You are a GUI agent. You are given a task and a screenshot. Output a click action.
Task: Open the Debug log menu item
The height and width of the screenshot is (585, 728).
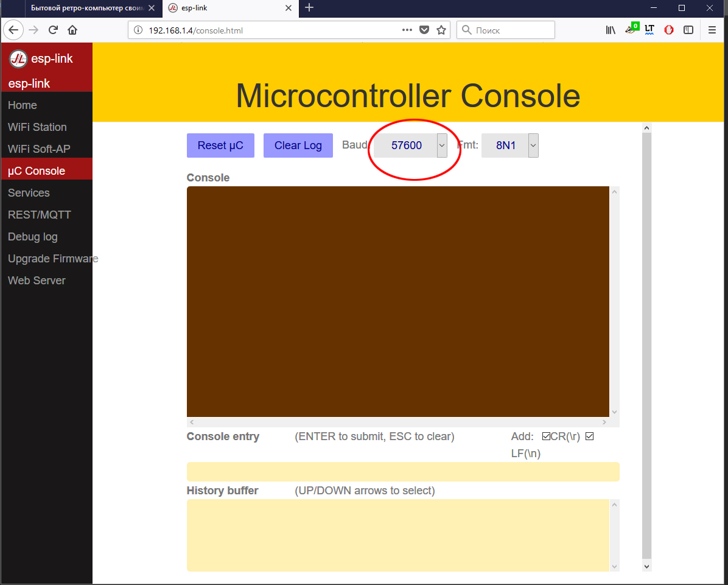[x=33, y=237]
